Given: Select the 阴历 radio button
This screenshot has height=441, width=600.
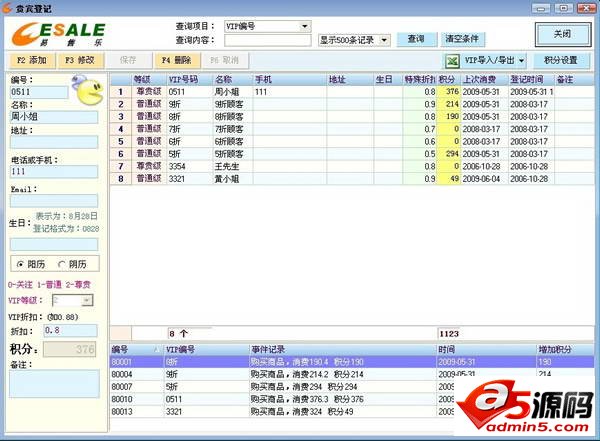Looking at the screenshot, I should 62,264.
